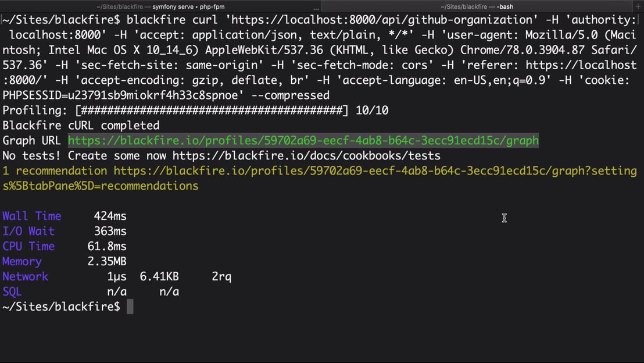Open the blackfire.io docs cookbooks tests link
The image size is (644, 363).
pos(306,156)
